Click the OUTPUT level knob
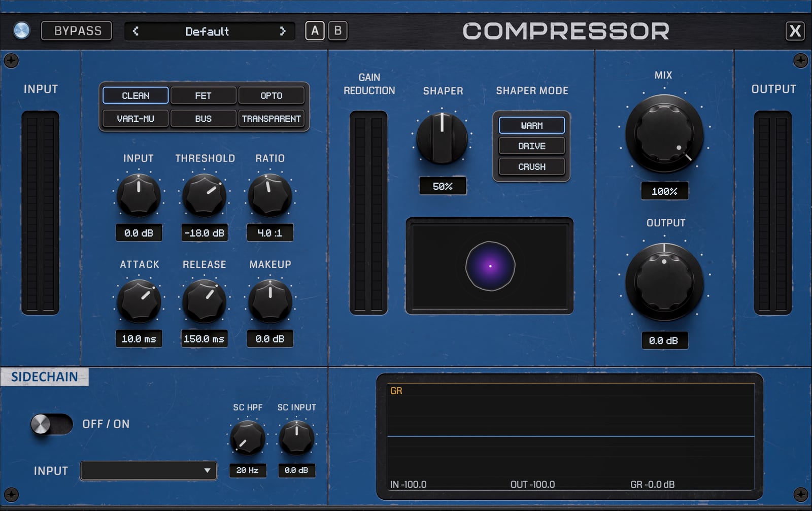 pos(664,282)
